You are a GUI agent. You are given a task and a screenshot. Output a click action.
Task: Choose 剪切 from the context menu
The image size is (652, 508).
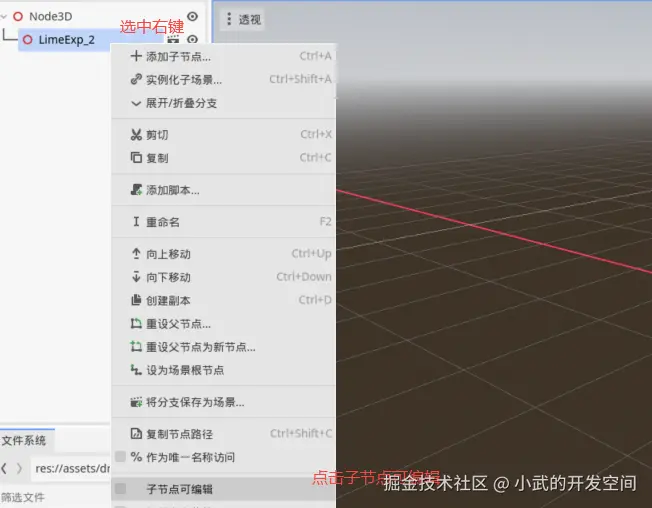click(x=223, y=135)
